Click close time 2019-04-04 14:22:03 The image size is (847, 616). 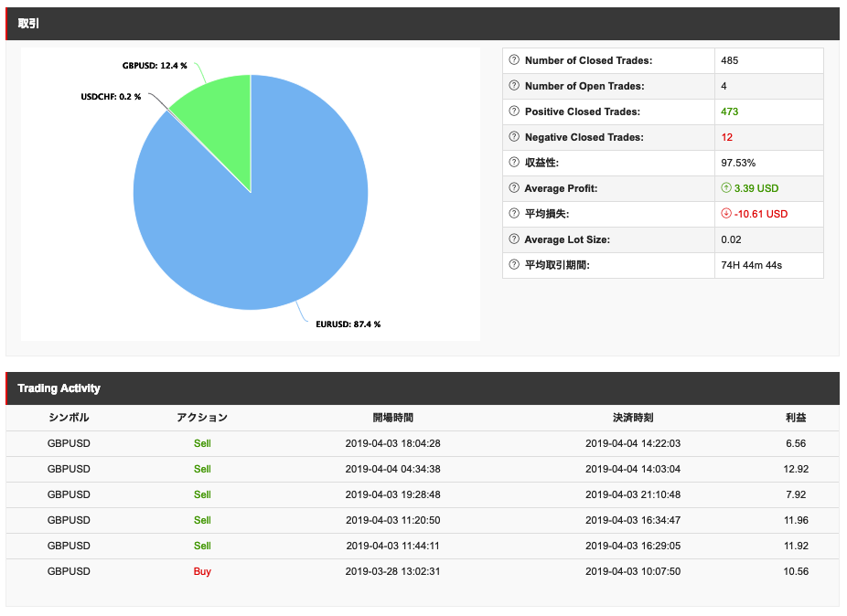[633, 443]
